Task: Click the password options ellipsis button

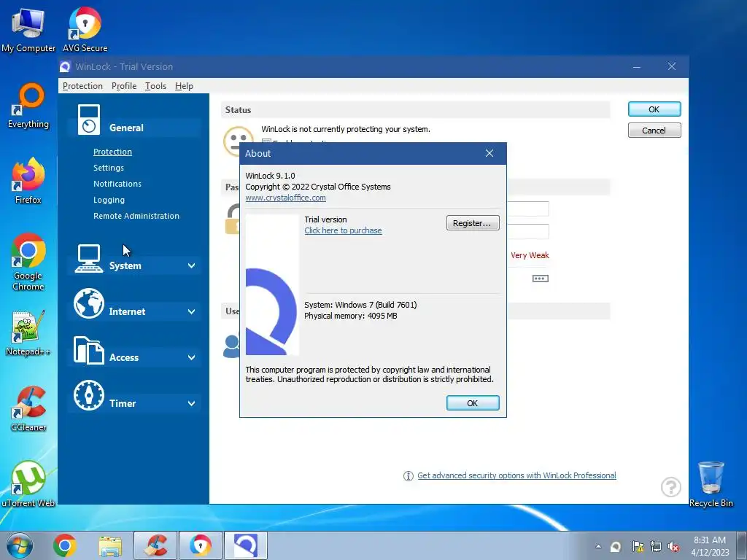Action: pyautogui.click(x=541, y=278)
